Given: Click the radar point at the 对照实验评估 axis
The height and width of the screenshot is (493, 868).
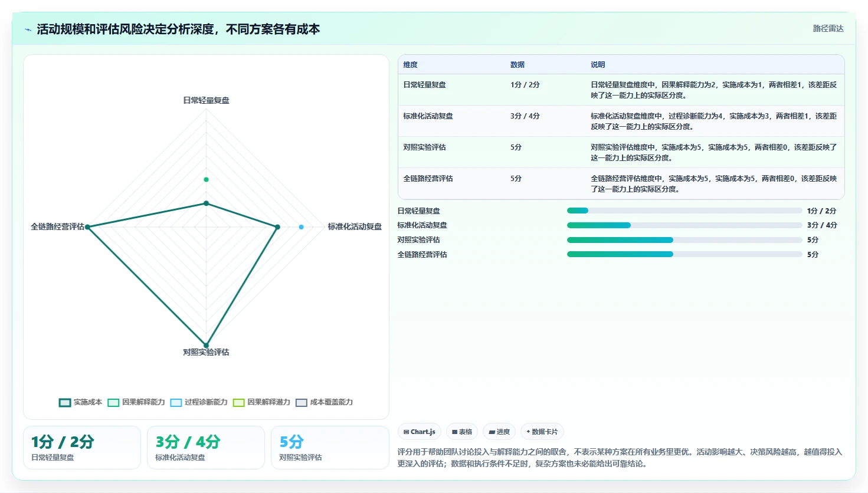Looking at the screenshot, I should point(206,346).
